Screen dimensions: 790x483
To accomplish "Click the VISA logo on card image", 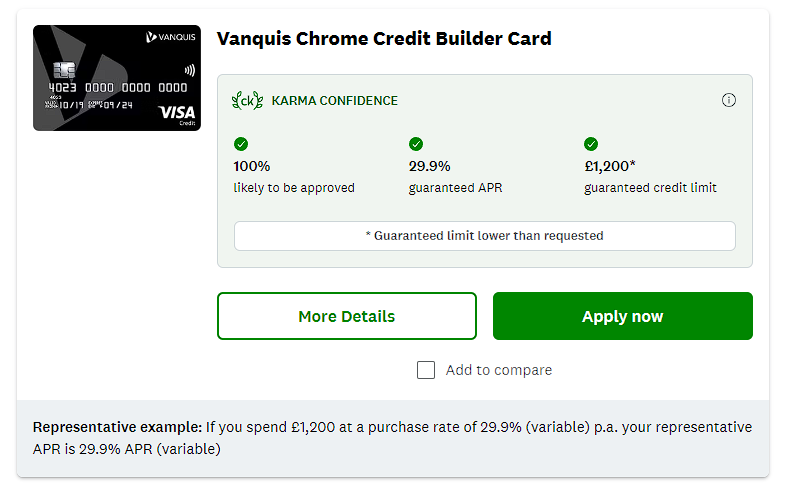I will [x=176, y=113].
